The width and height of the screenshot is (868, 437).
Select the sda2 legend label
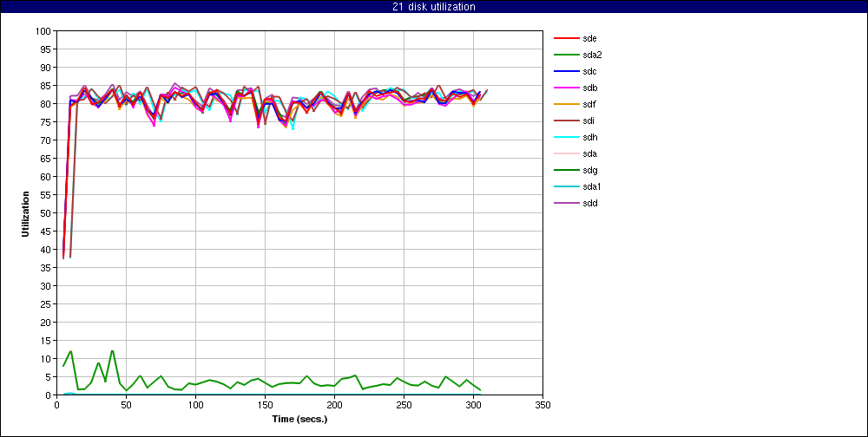point(592,55)
